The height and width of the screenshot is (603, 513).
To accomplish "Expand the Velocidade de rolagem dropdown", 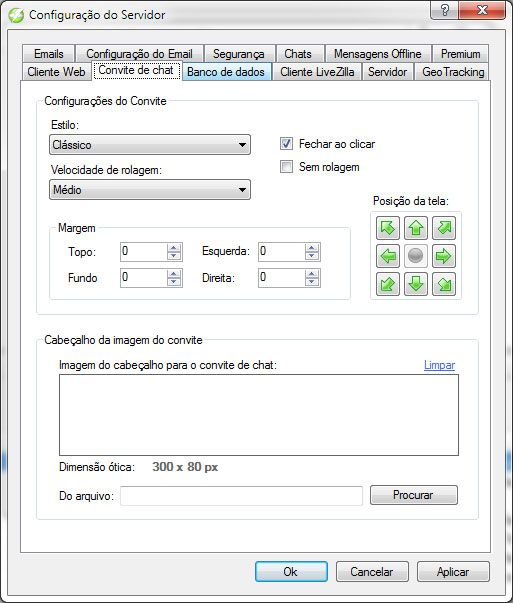I will tap(150, 190).
